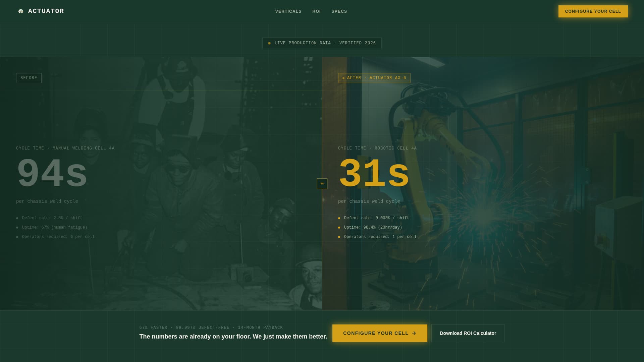644x362 pixels.
Task: Open the VERTICALS section
Action: (x=288, y=11)
